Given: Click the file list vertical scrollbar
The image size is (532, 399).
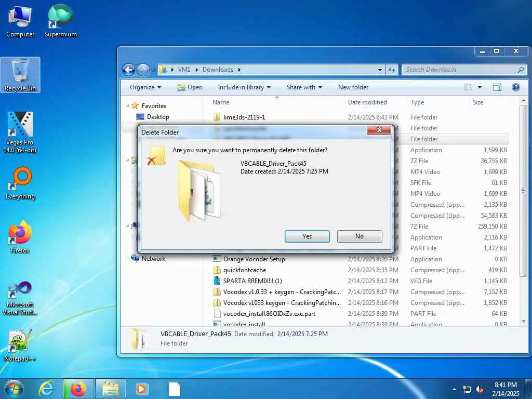Looking at the screenshot, I should point(524,191).
